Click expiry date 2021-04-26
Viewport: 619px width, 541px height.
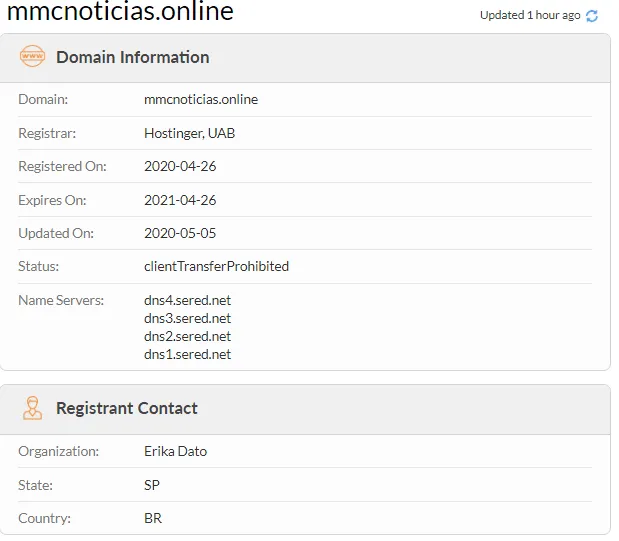(x=180, y=200)
